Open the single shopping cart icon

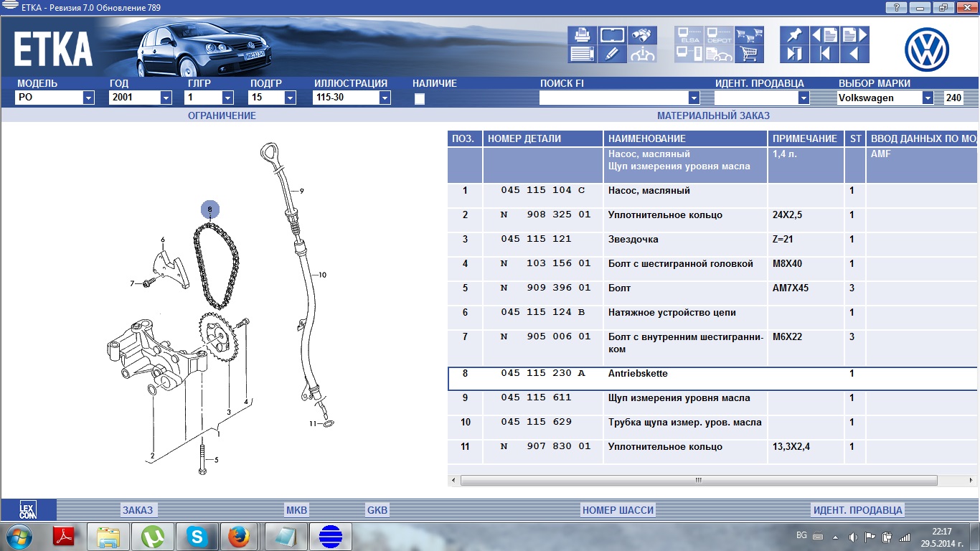click(749, 54)
